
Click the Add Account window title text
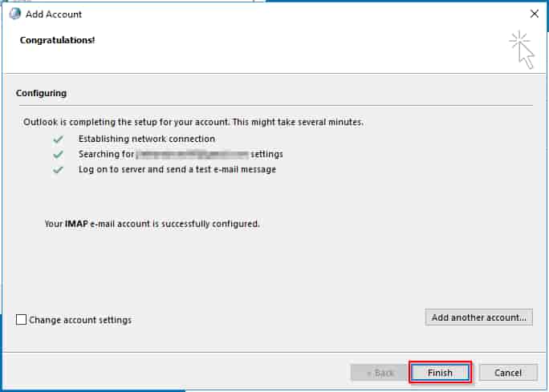tap(55, 14)
